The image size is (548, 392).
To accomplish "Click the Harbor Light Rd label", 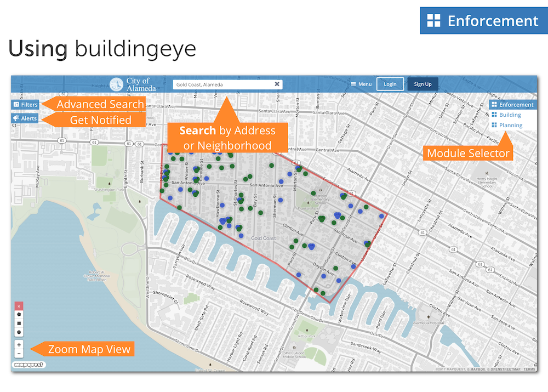I will [235, 346].
